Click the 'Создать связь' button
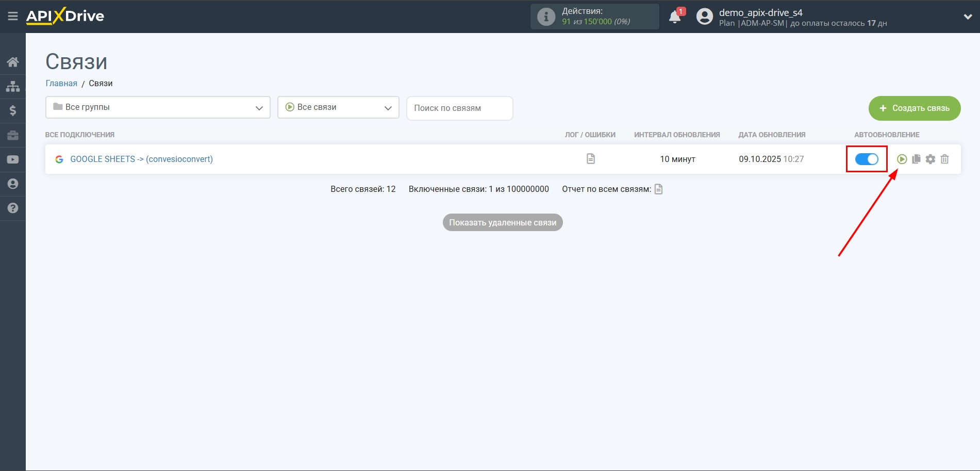 pyautogui.click(x=915, y=108)
